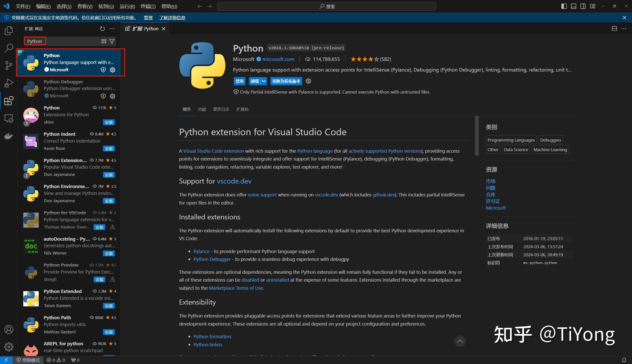The width and height of the screenshot is (632, 364).
Task: Open the editor more actions ellipsis menu
Action: pos(624,29)
